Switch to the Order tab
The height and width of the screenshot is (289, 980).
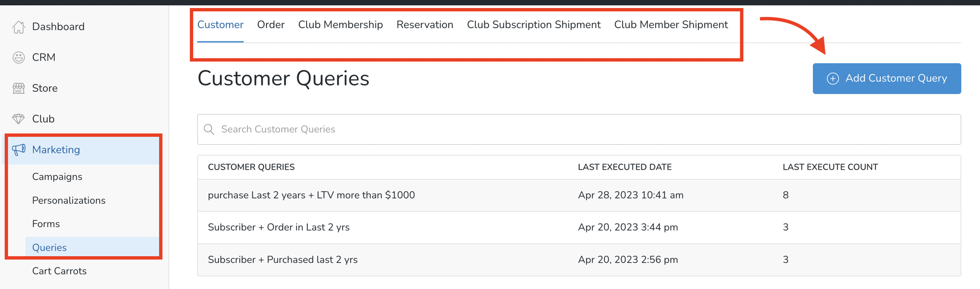click(271, 24)
